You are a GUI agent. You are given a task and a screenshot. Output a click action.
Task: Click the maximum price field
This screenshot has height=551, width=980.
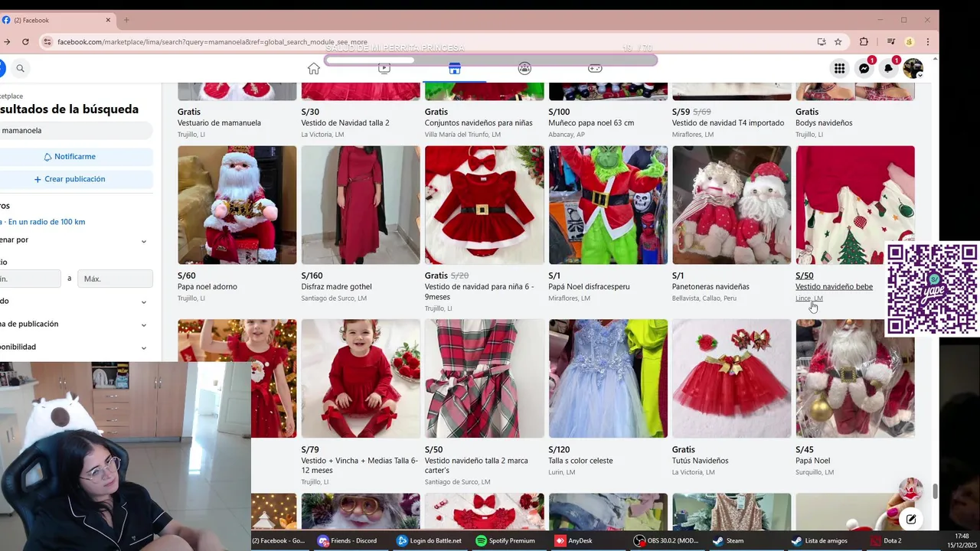pyautogui.click(x=115, y=279)
